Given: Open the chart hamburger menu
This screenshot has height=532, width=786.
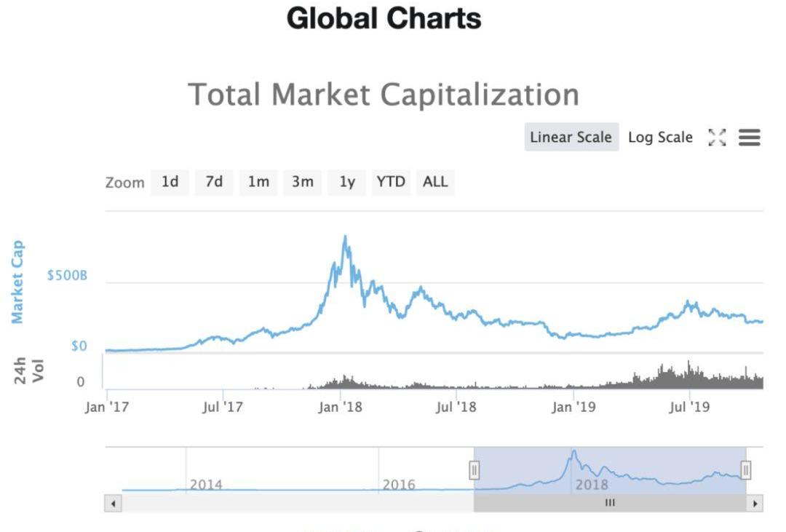Looking at the screenshot, I should click(750, 137).
